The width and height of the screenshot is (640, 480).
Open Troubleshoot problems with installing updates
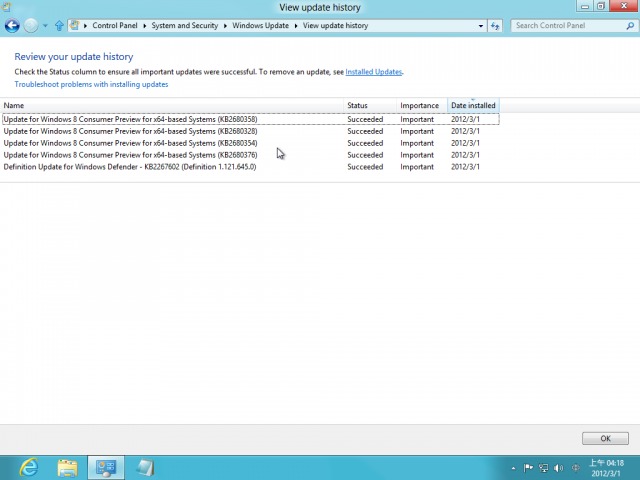click(x=91, y=84)
